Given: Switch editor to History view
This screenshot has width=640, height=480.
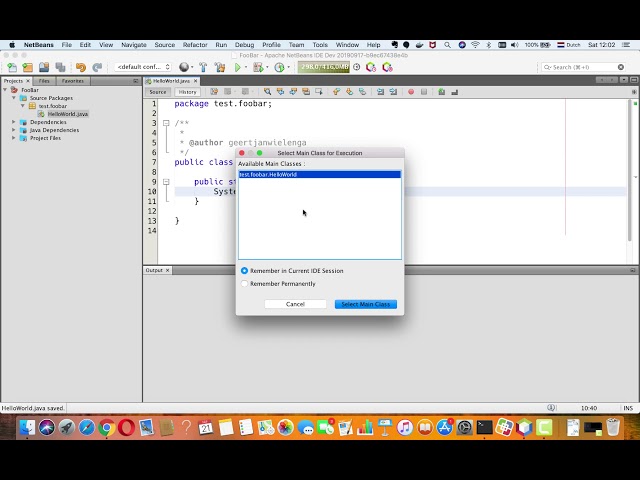Looking at the screenshot, I should (187, 92).
